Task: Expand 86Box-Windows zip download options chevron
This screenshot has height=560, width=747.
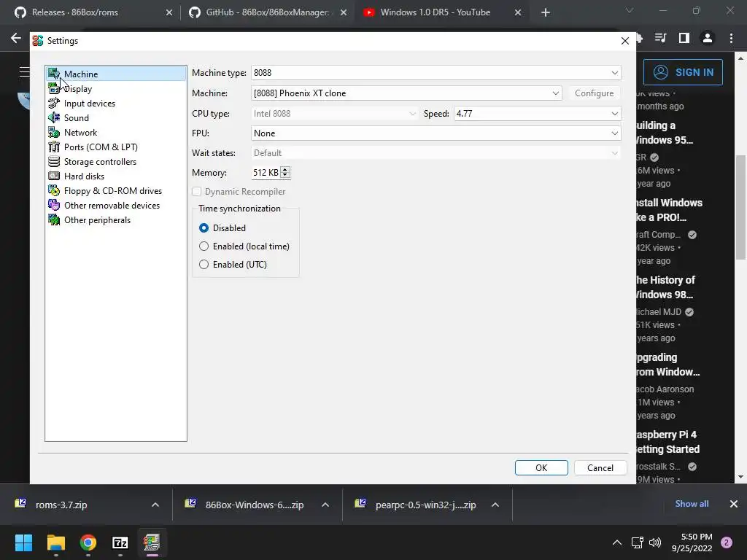Action: click(325, 505)
